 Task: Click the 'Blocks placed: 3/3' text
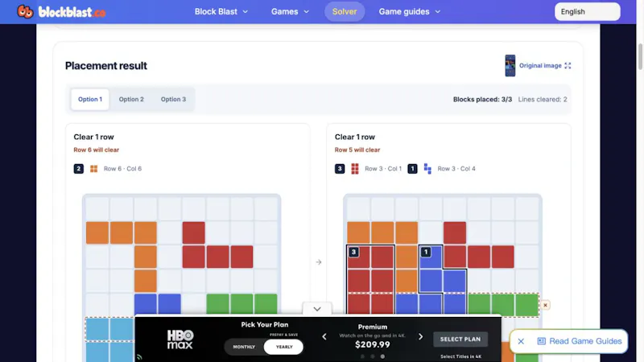pos(482,99)
